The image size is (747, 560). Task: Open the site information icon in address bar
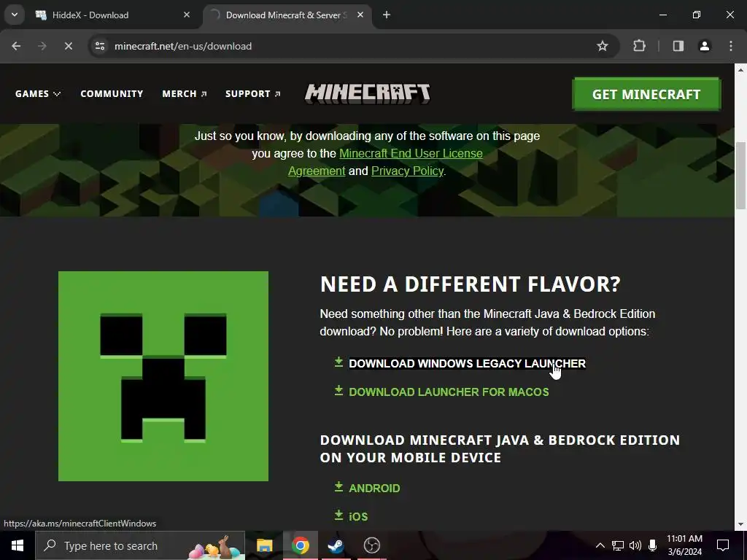(100, 46)
